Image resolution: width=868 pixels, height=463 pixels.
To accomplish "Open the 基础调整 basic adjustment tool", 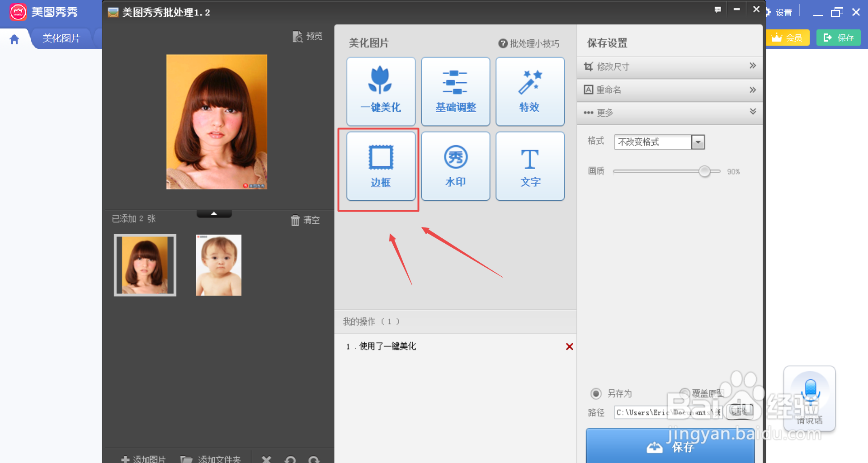I will coord(455,91).
